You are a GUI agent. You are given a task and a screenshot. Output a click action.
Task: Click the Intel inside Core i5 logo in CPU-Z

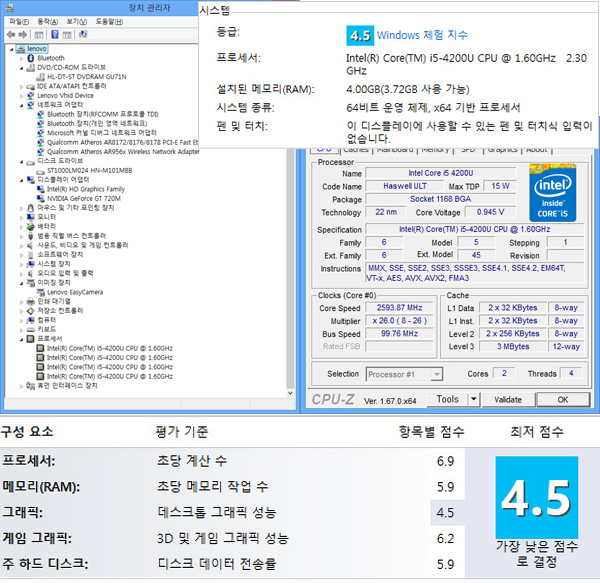(x=553, y=193)
